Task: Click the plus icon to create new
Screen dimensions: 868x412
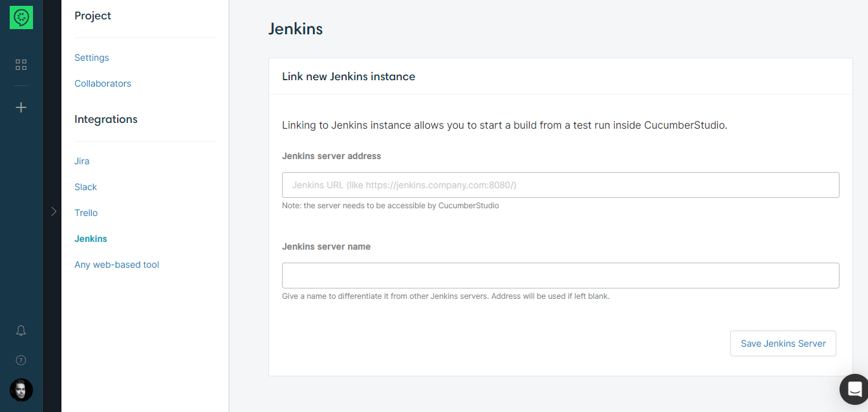Action: (x=21, y=107)
